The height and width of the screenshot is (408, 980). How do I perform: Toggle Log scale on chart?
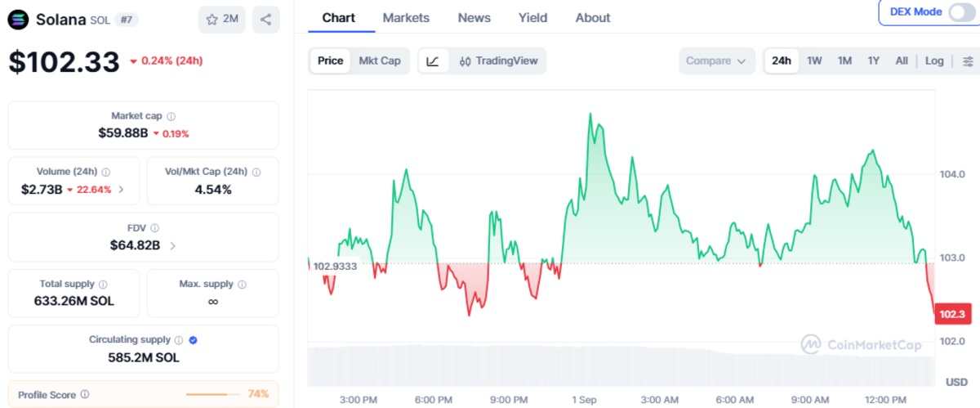click(934, 61)
